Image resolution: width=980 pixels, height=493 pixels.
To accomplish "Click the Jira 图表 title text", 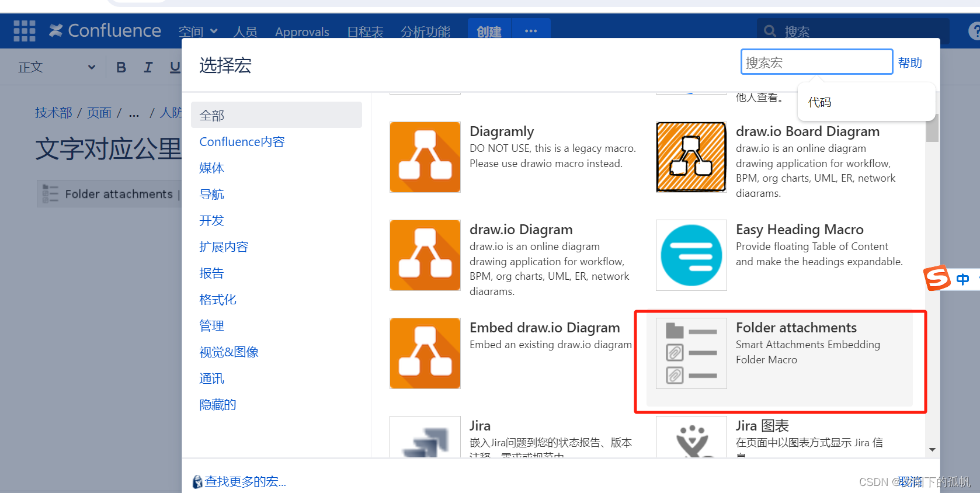I will 762,426.
